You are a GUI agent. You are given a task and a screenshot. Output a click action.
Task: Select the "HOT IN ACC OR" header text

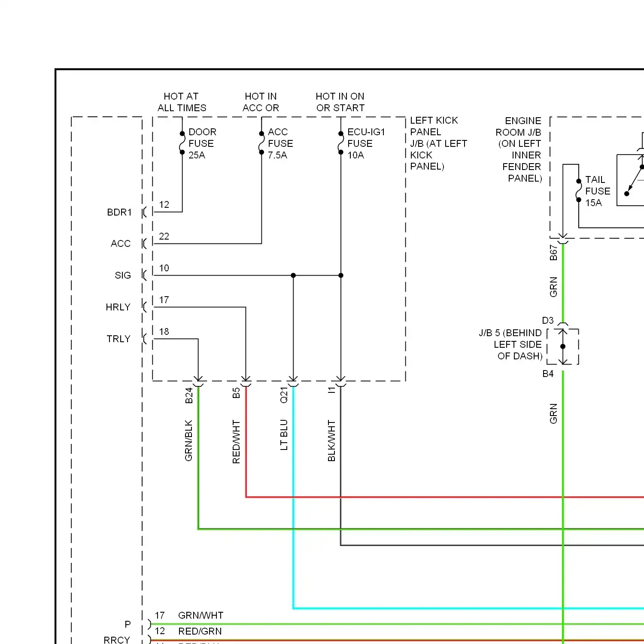(261, 102)
